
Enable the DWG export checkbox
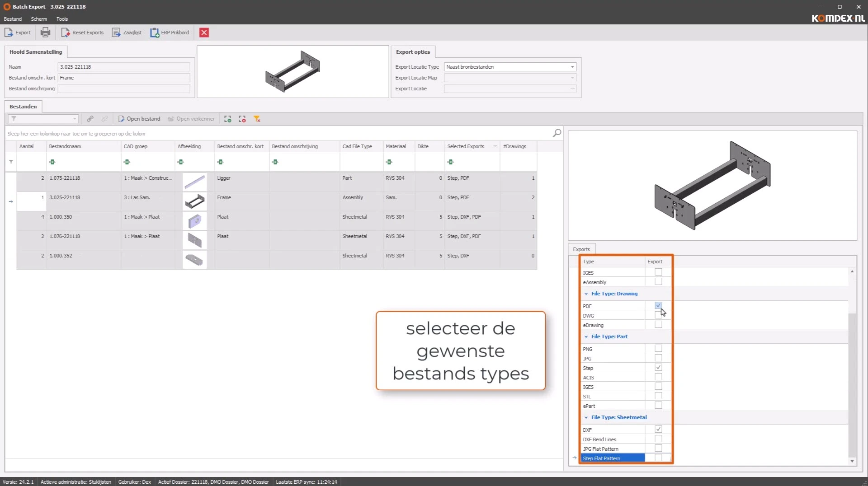point(658,315)
